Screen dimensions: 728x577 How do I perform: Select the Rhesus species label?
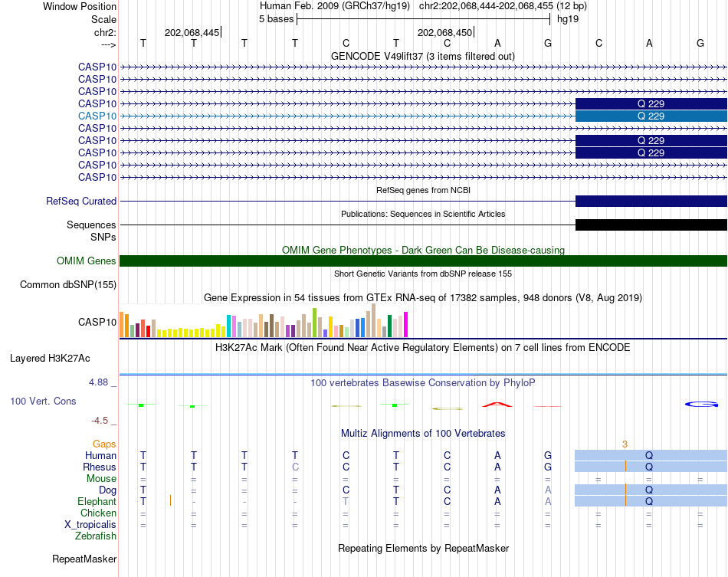(100, 467)
